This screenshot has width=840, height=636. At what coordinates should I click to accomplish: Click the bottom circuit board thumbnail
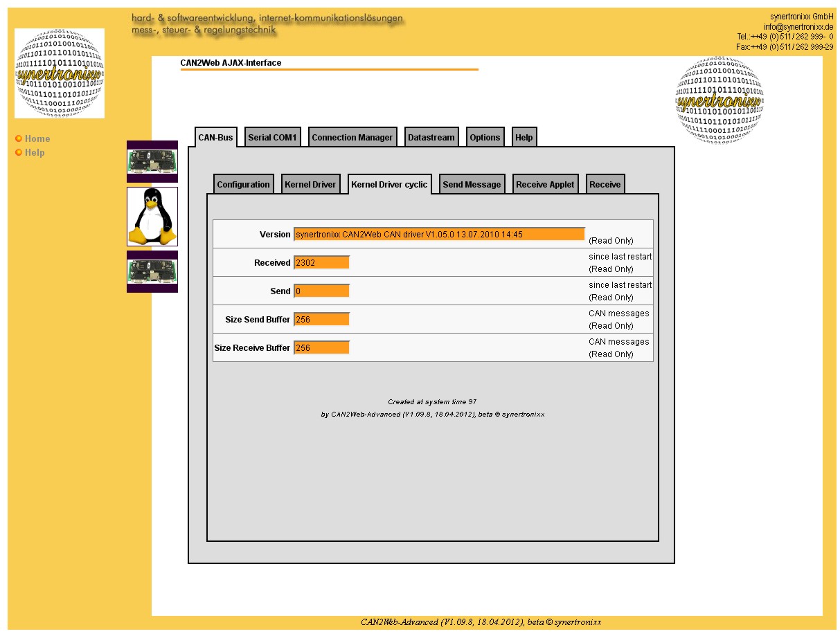point(152,271)
